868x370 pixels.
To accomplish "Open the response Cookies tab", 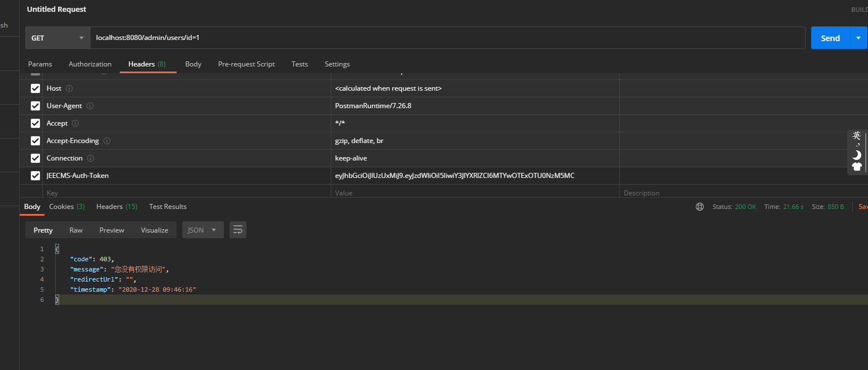I will [x=66, y=207].
